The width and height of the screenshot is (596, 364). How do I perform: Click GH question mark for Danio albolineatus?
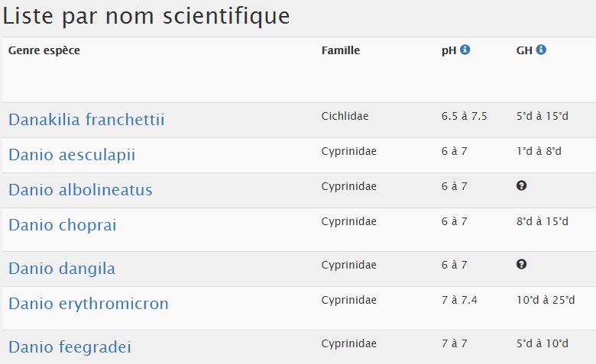pyautogui.click(x=522, y=185)
